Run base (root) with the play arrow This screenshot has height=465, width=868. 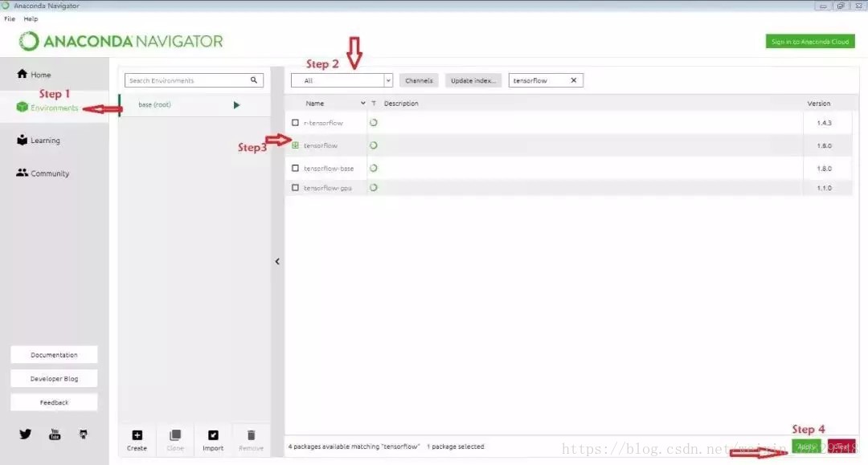tap(236, 105)
